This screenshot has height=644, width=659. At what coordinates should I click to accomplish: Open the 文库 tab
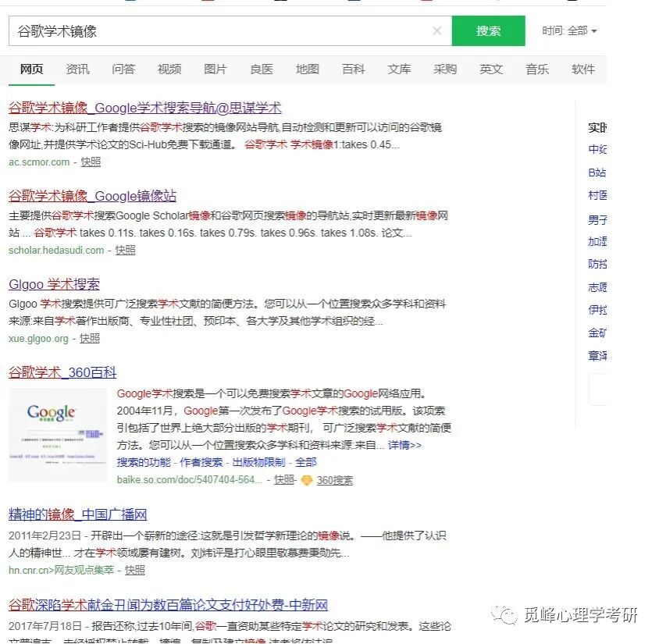click(399, 69)
